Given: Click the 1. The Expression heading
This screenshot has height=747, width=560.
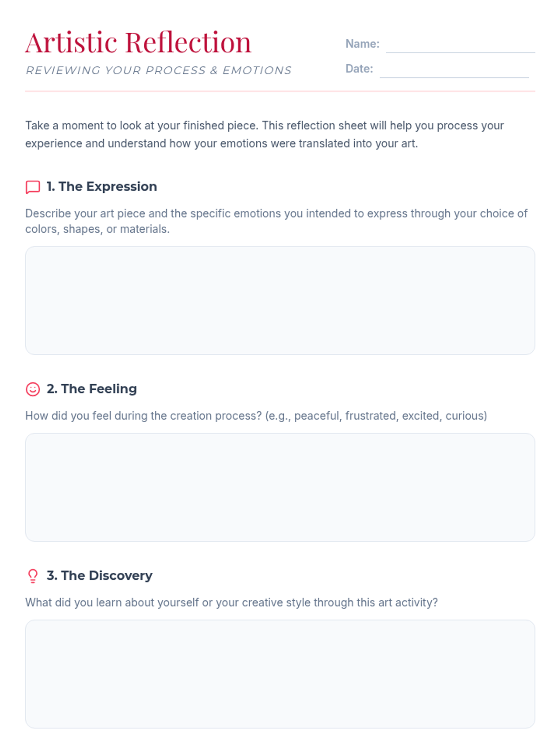Looking at the screenshot, I should point(102,187).
